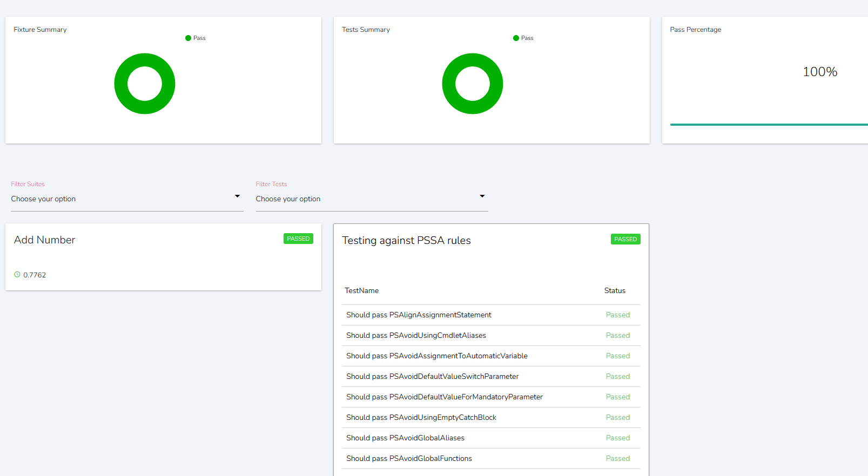Screen dimensions: 868x476
Task: Select the PSAlignAssignmentStatement test row
Action: 419,315
